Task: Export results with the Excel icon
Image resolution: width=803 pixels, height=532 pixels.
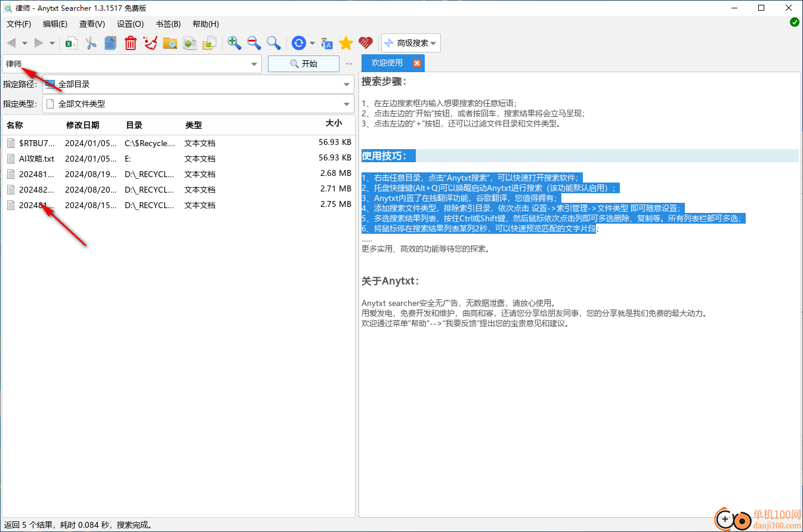Action: pyautogui.click(x=72, y=43)
